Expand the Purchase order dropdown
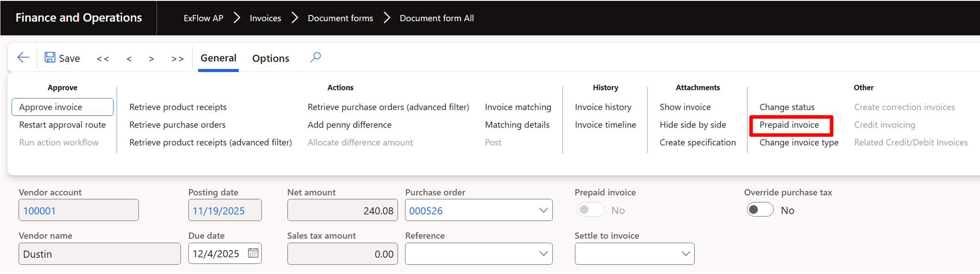Screen dimensions: 980x274 [x=543, y=210]
